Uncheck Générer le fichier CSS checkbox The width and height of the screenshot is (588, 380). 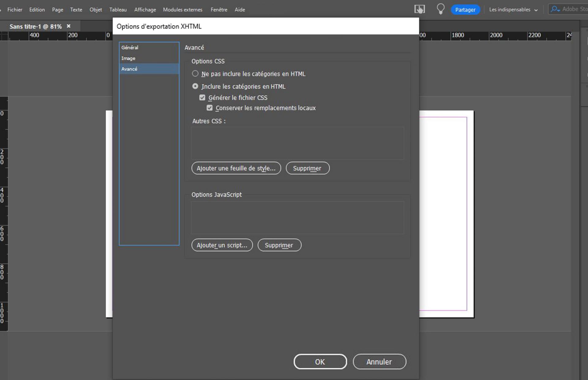click(202, 97)
